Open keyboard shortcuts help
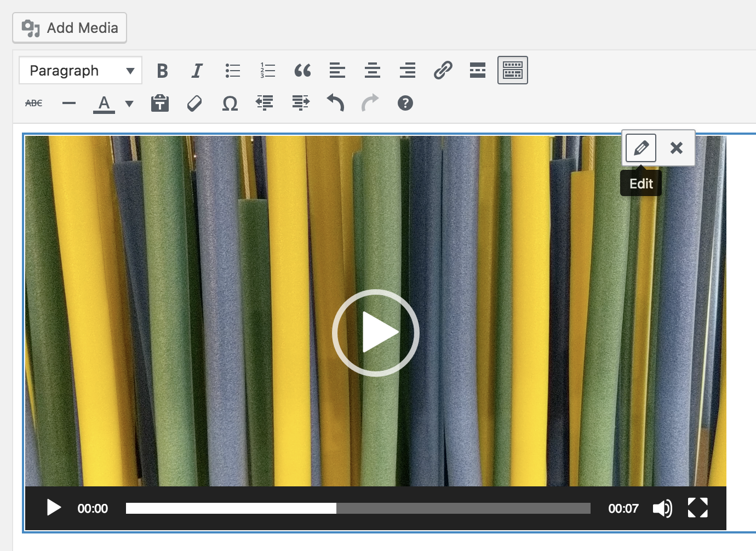This screenshot has height=551, width=756. tap(405, 103)
